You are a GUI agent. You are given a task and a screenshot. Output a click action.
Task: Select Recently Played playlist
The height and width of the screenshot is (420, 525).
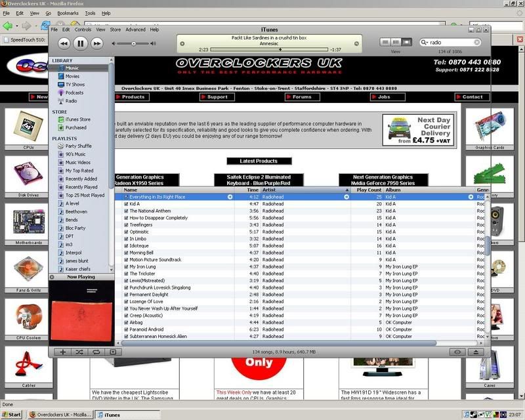point(81,187)
